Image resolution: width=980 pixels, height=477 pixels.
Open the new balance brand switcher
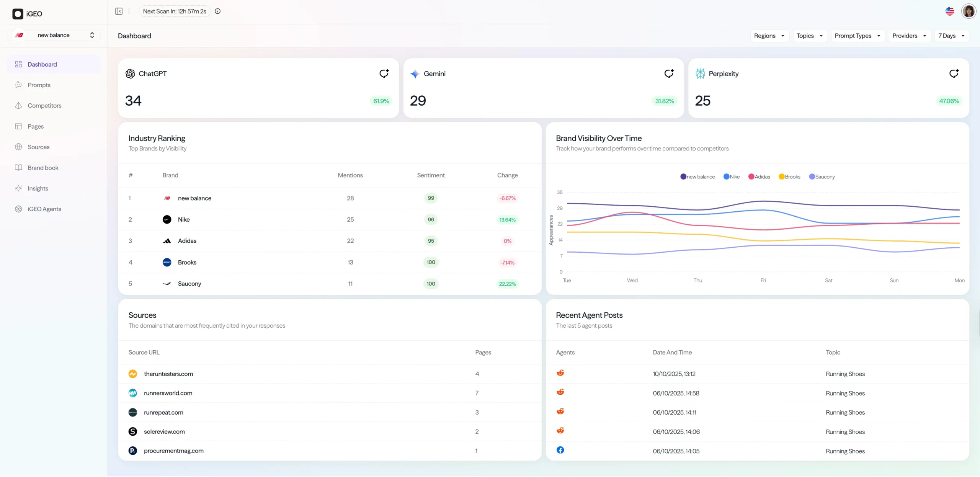click(54, 35)
